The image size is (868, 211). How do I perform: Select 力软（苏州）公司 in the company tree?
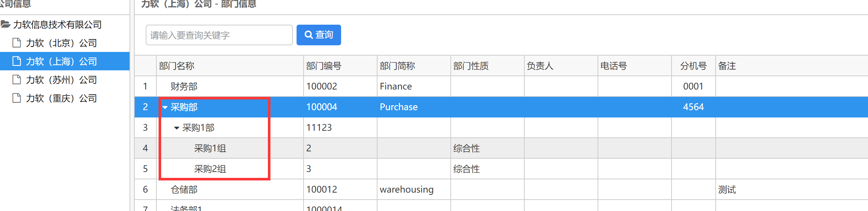[x=61, y=80]
